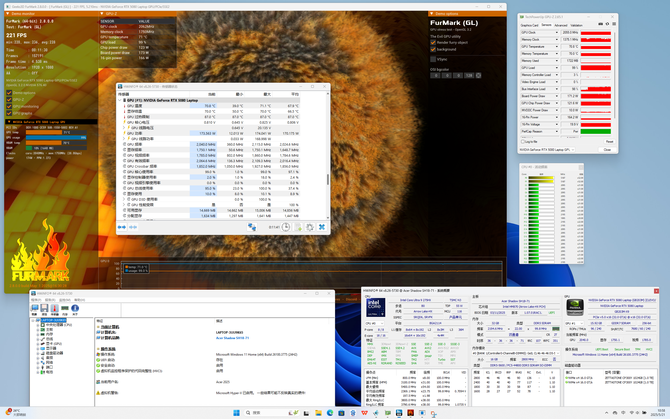Uncheck GPU graphs checkbox in FurMark

tap(9, 113)
